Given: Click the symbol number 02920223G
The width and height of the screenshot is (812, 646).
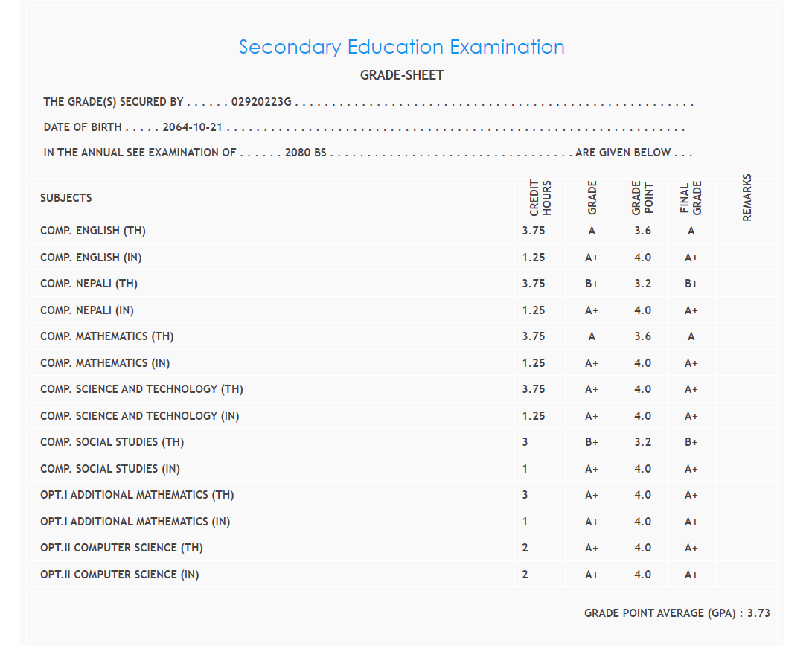Looking at the screenshot, I should (x=261, y=103).
